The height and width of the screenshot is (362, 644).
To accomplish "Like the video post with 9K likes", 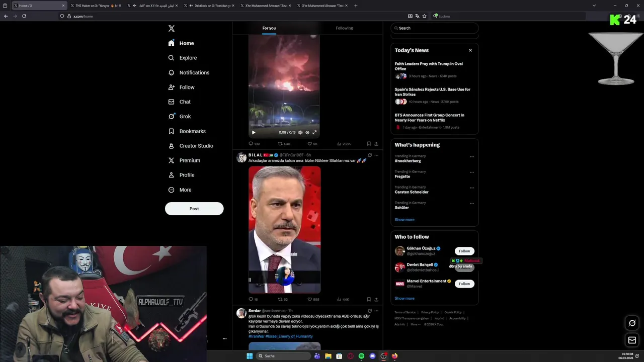I will click(312, 144).
